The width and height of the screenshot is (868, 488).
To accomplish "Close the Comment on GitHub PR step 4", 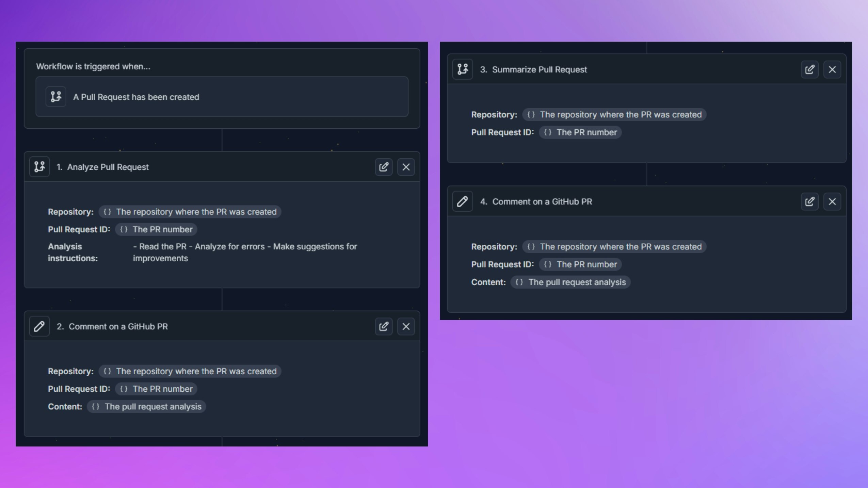I will [832, 201].
